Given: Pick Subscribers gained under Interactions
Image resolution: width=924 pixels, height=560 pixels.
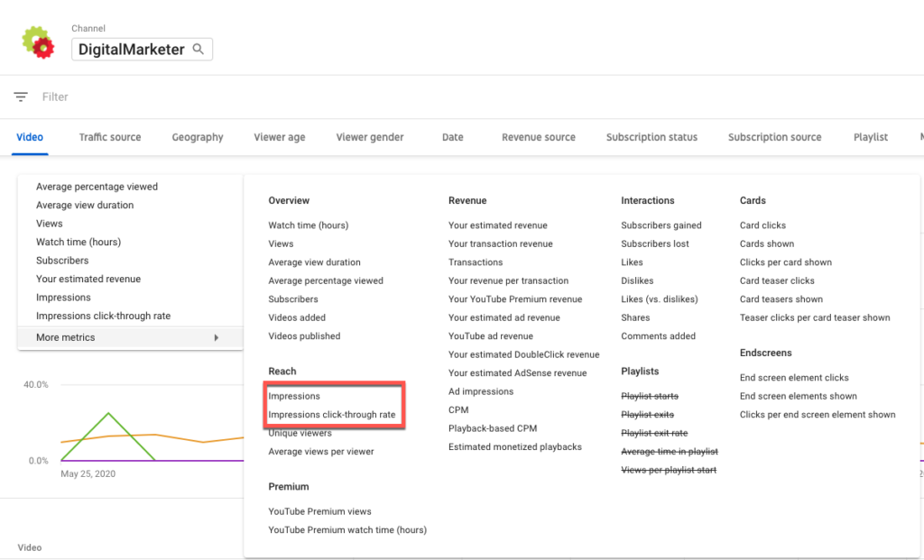Looking at the screenshot, I should [661, 225].
